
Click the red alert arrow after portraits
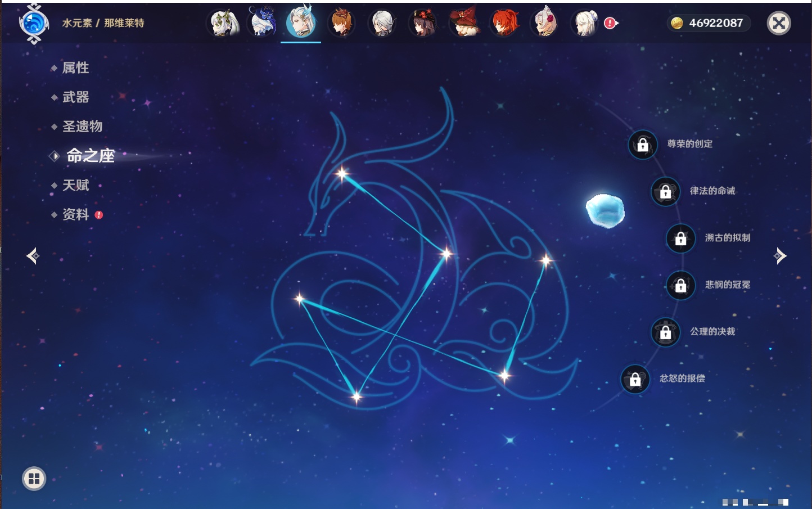611,23
